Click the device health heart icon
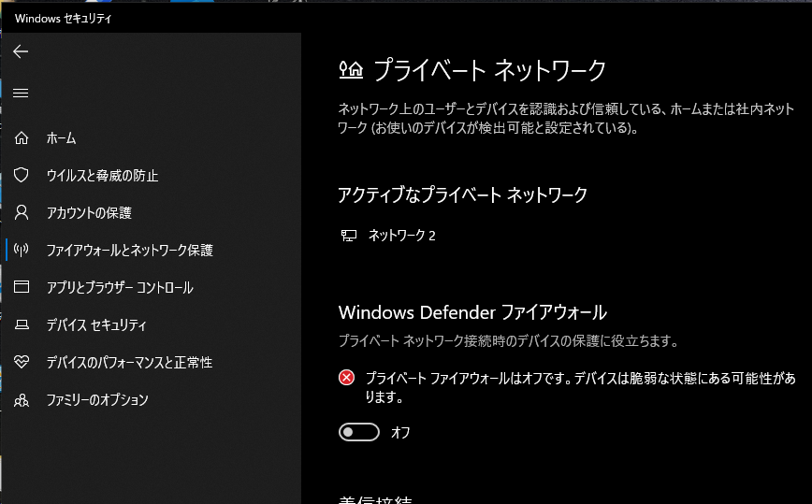The width and height of the screenshot is (812, 504). click(22, 362)
